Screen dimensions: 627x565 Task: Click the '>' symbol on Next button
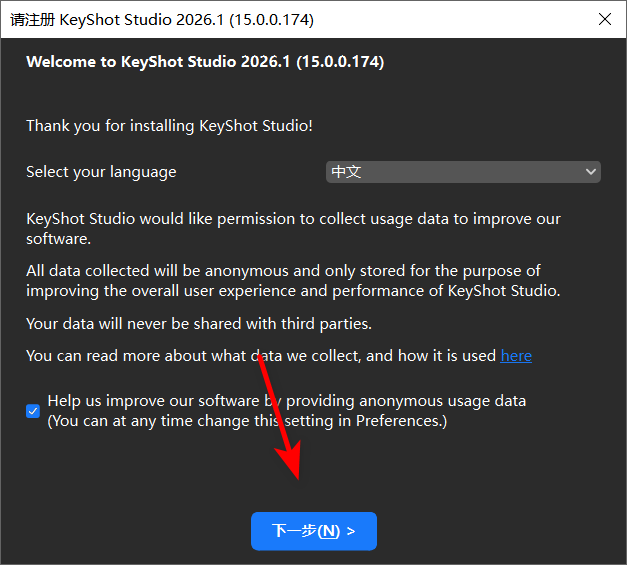pyautogui.click(x=351, y=531)
